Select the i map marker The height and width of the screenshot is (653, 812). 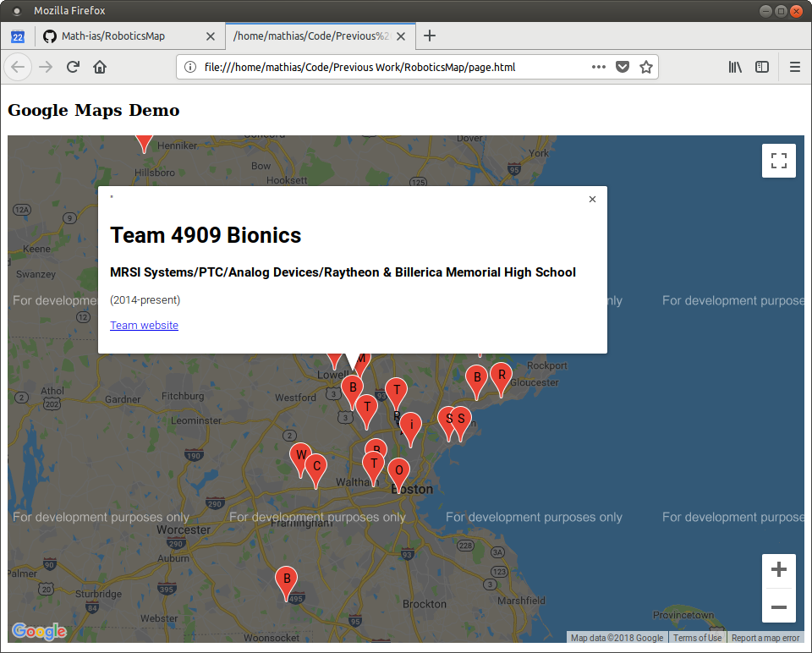[x=411, y=428]
